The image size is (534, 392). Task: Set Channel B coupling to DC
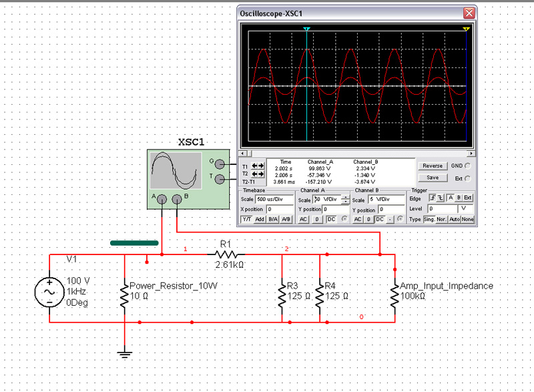pyautogui.click(x=380, y=219)
